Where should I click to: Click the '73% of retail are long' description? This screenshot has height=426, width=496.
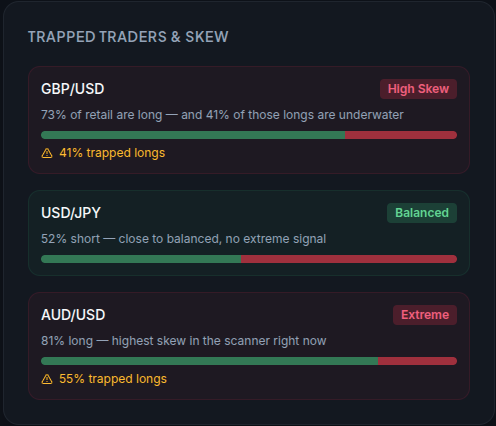pyautogui.click(x=222, y=115)
